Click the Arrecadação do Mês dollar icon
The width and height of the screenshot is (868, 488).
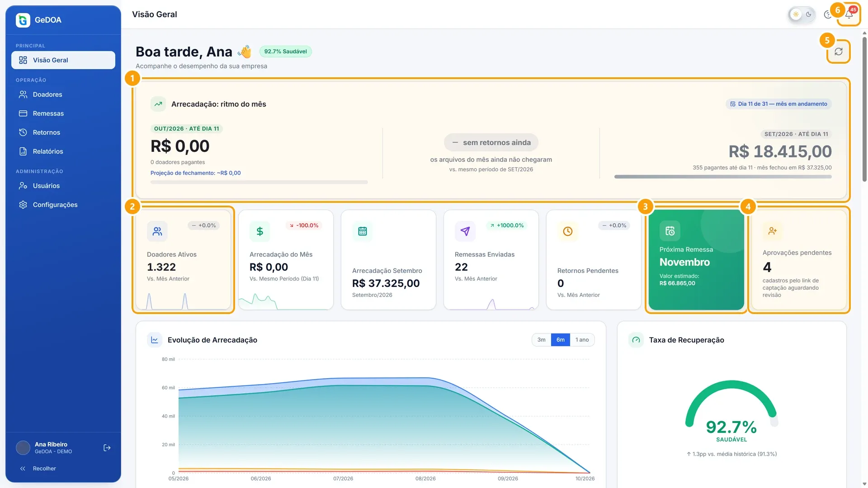point(260,231)
